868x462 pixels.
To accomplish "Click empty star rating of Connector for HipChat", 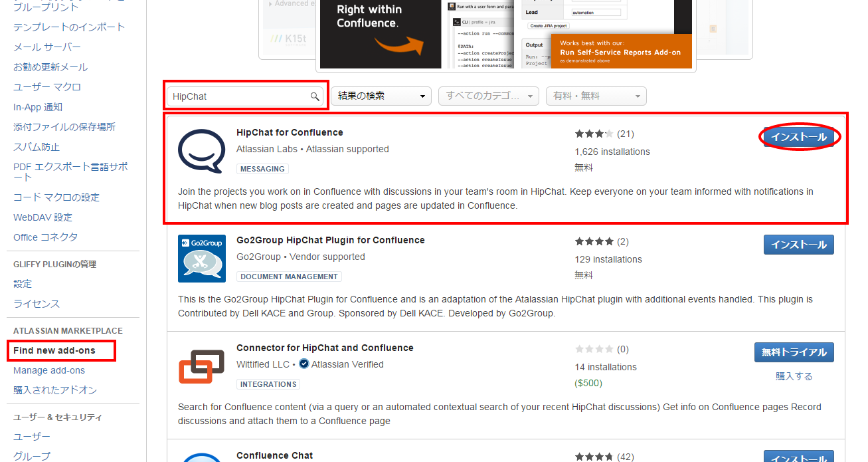I will pyautogui.click(x=594, y=349).
